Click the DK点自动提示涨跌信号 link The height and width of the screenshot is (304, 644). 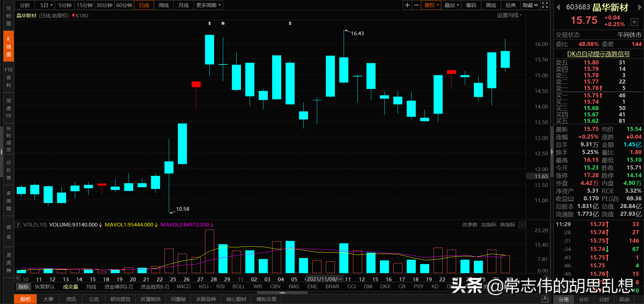click(598, 54)
